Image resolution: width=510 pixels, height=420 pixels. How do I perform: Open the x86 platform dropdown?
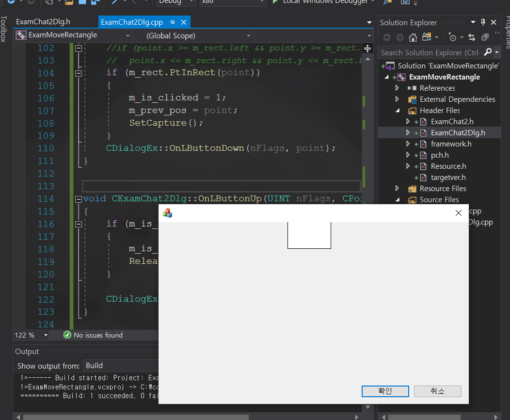click(x=233, y=2)
